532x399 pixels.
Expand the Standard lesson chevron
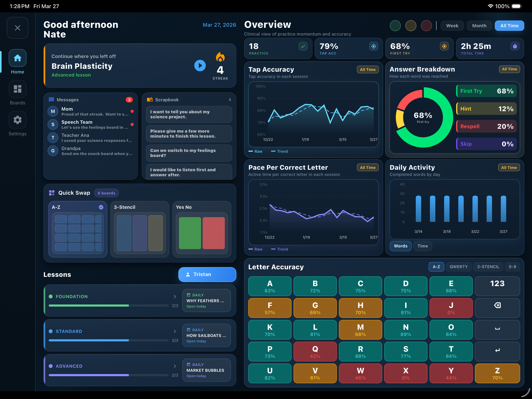[175, 331]
